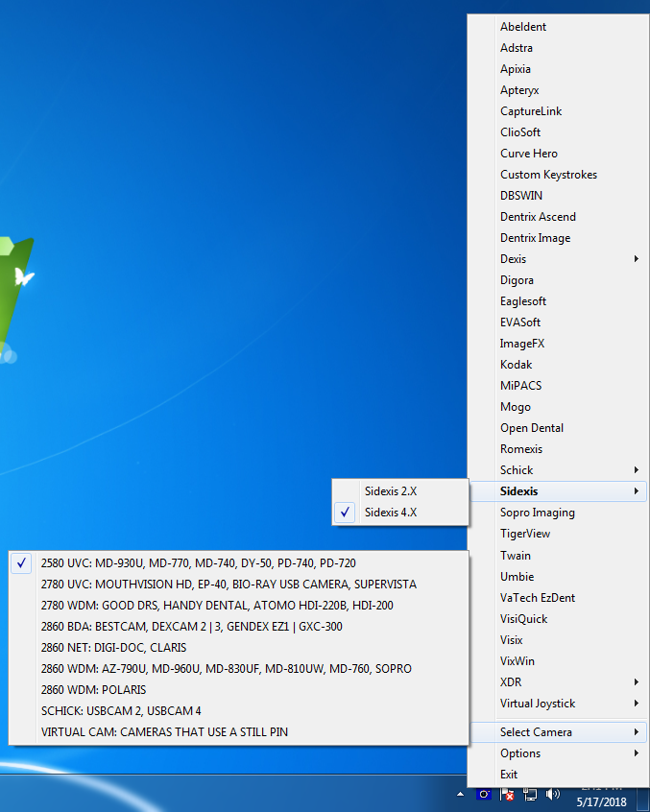Choose VisiQuick entry
650x812 pixels.
pos(559,619)
